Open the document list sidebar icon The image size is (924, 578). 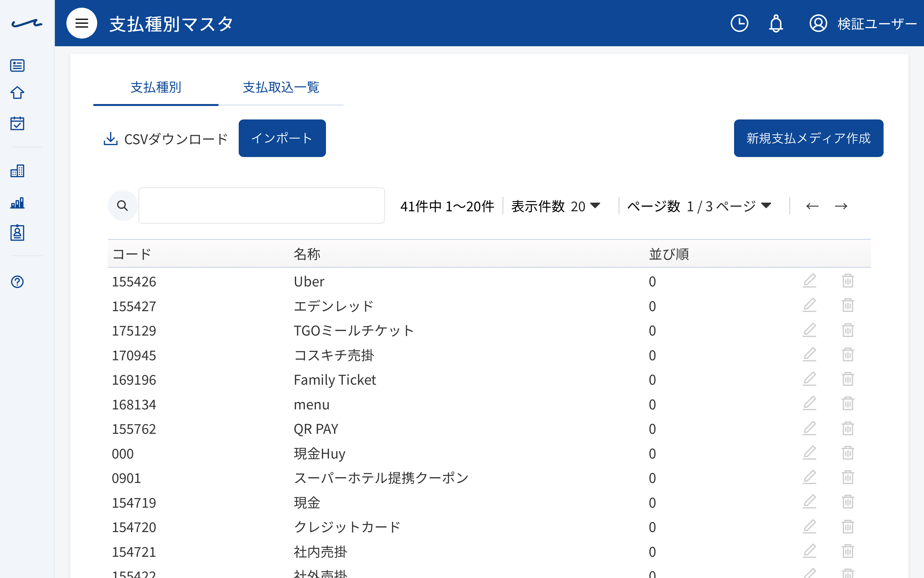(17, 66)
